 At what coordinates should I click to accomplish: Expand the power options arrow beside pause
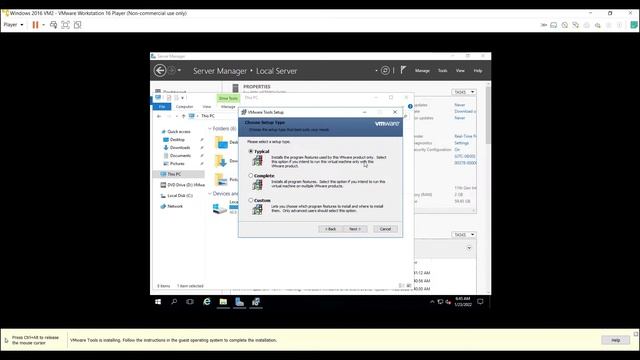pos(44,25)
